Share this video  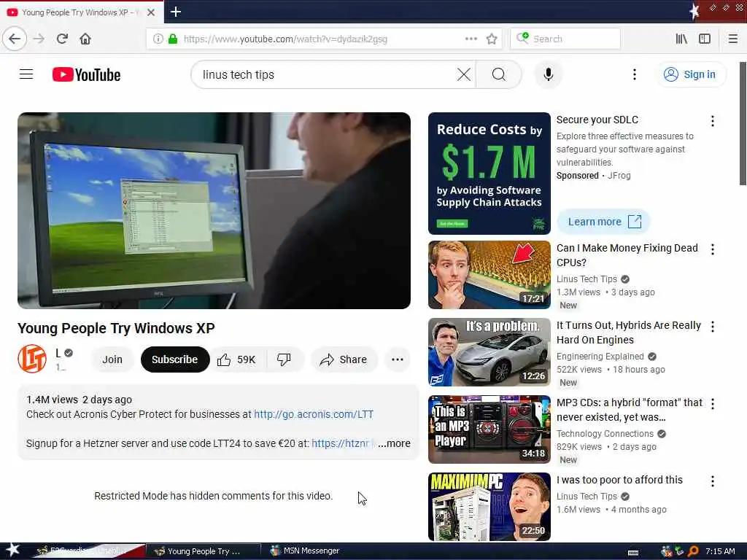point(344,359)
